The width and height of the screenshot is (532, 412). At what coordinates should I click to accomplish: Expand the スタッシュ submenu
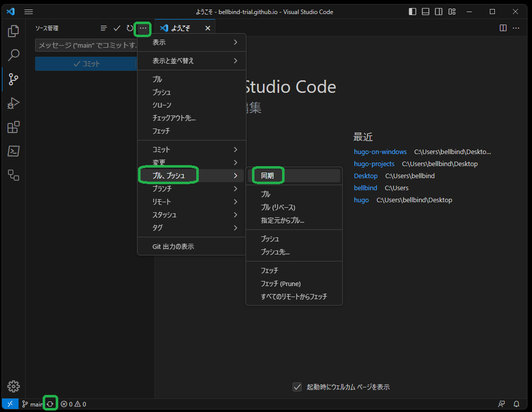click(191, 215)
